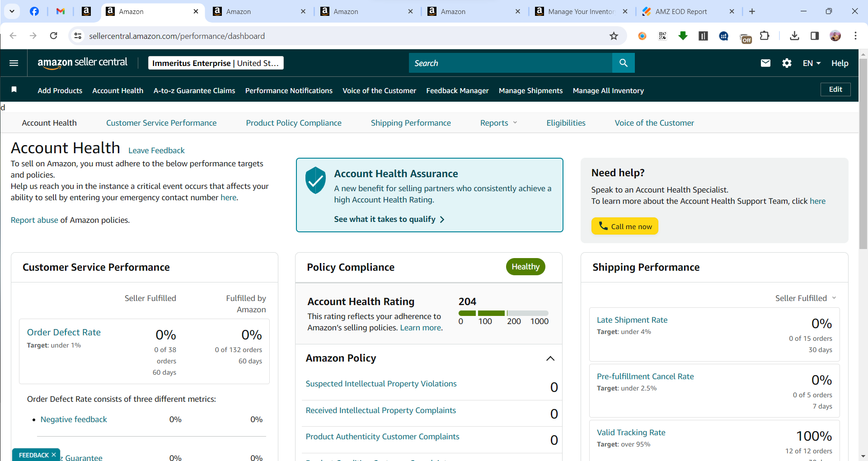The width and height of the screenshot is (868, 461).
Task: Select the Eligibilities tab
Action: click(x=566, y=123)
